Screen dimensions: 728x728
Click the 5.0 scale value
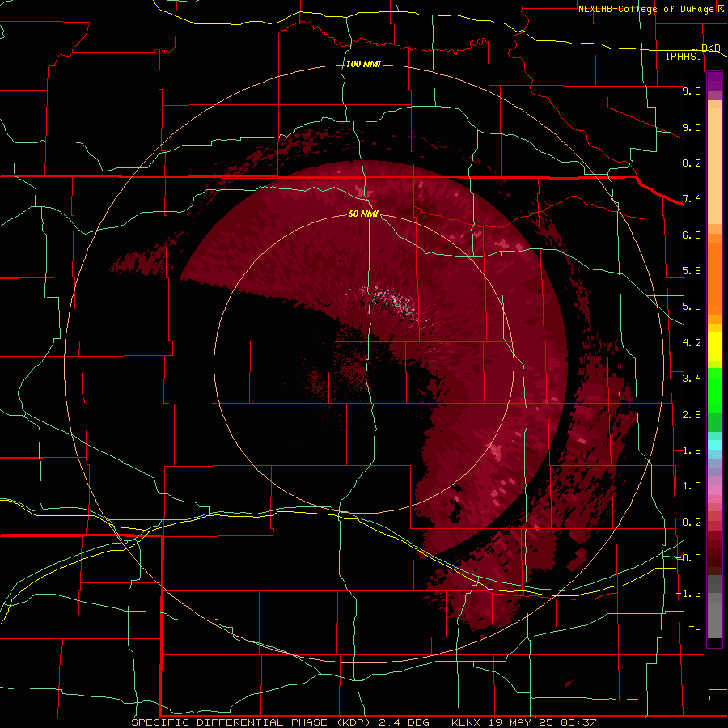tap(692, 307)
